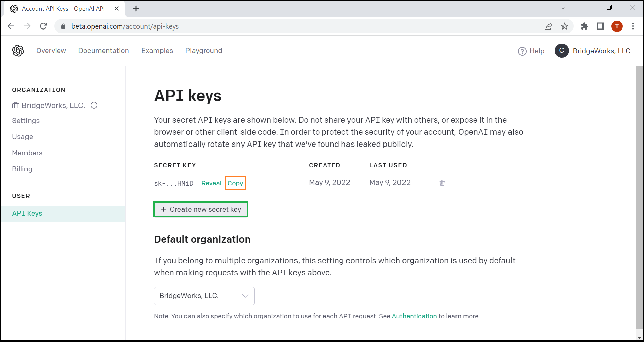Screen dimensions: 644x342
Task: Click the tab search chevron in the title bar
Action: click(563, 7)
